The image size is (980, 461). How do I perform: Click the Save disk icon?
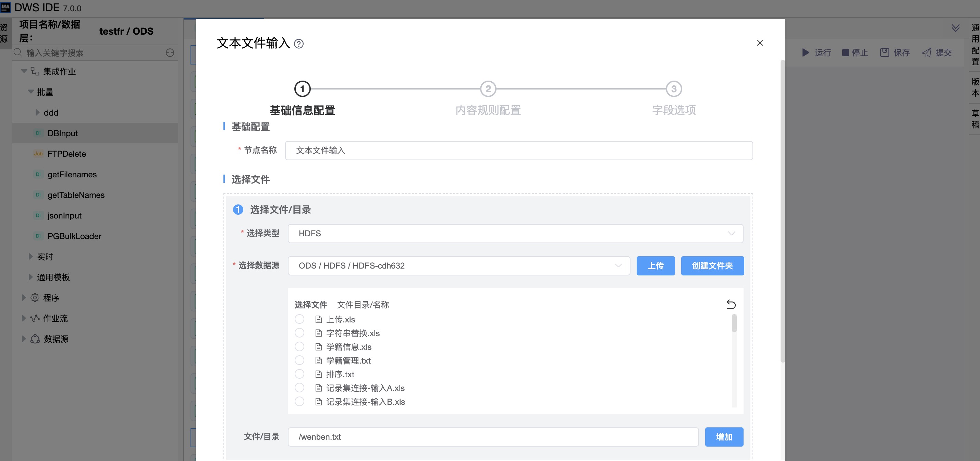(884, 52)
